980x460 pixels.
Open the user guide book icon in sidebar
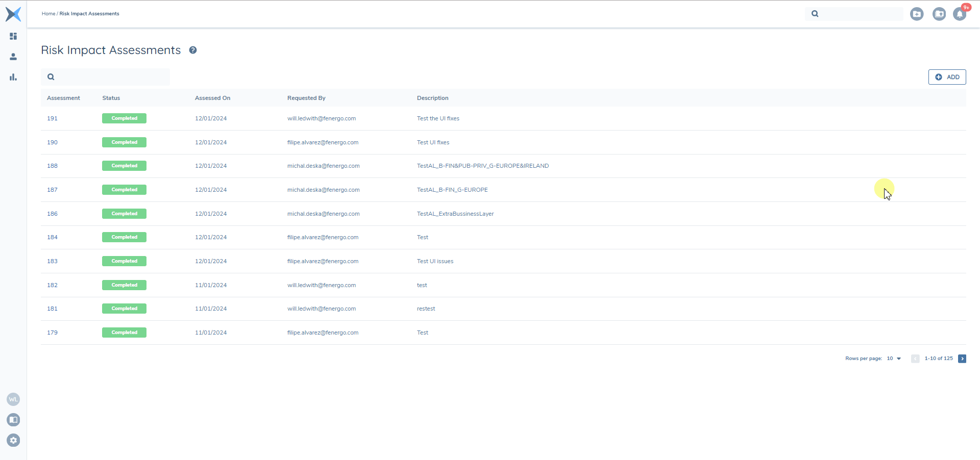(13, 420)
